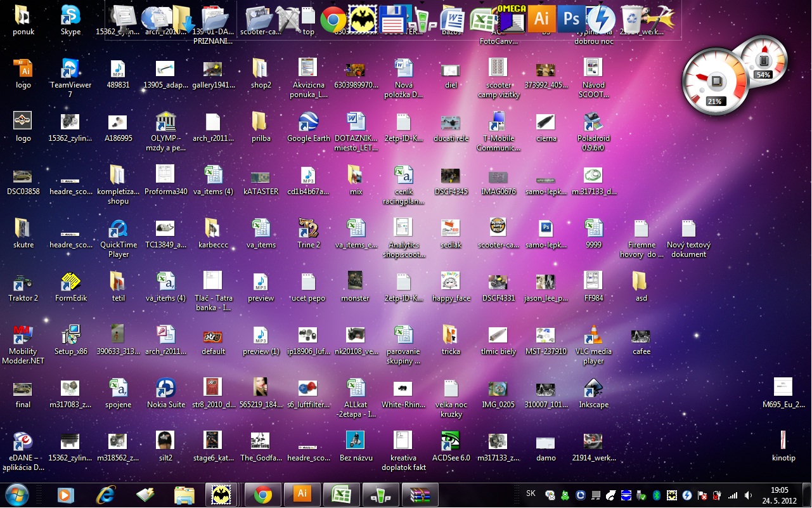Viewport: 812px width, 508px height.
Task: Select the QuickTime Player shortcut
Action: [x=119, y=229]
